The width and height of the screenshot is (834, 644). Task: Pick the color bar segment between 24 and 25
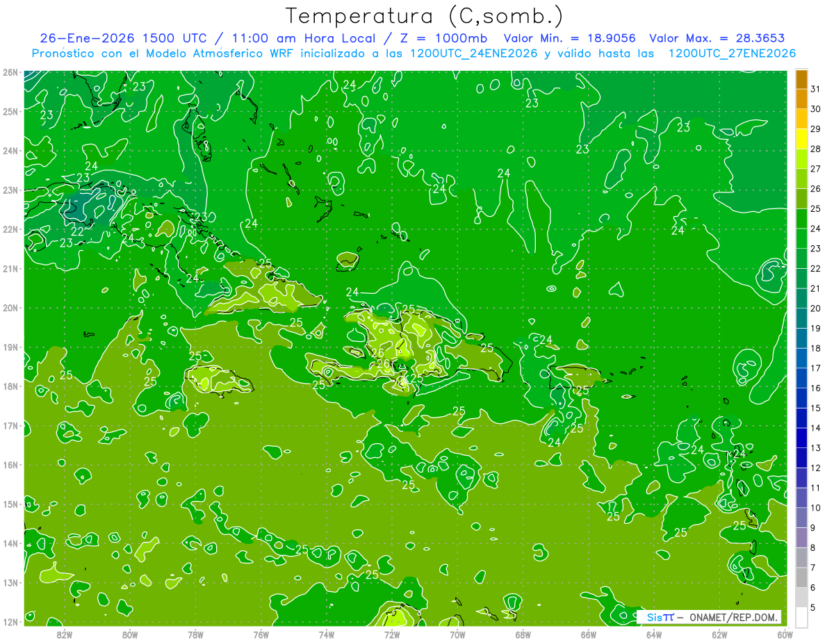tap(801, 219)
